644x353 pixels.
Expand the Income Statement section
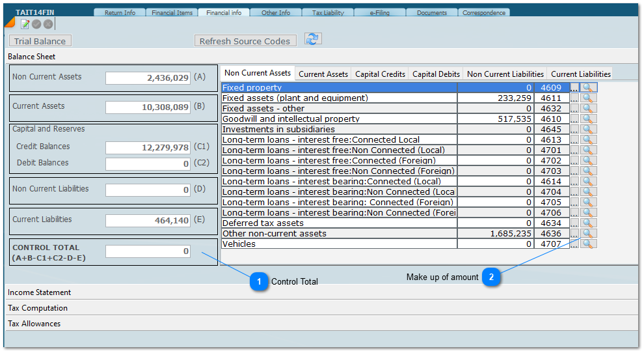(x=39, y=292)
